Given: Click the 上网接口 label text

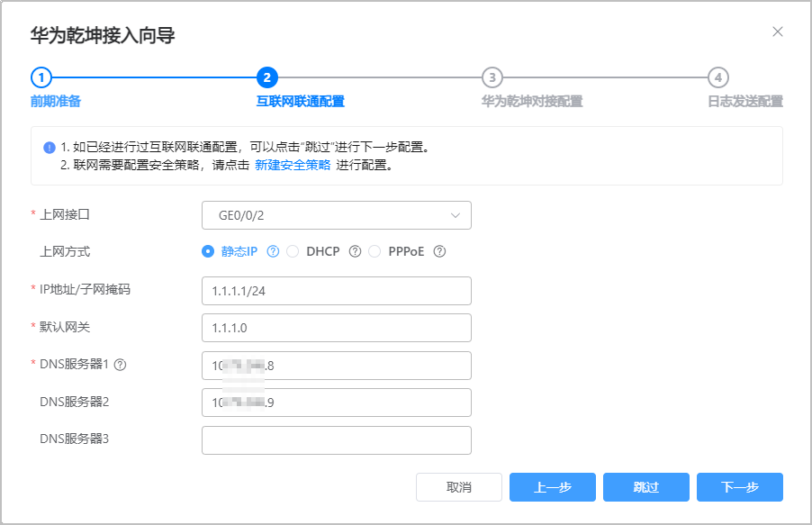Looking at the screenshot, I should [65, 214].
